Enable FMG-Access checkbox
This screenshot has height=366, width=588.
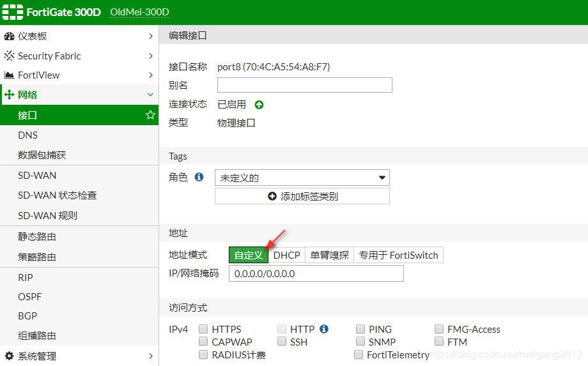438,329
